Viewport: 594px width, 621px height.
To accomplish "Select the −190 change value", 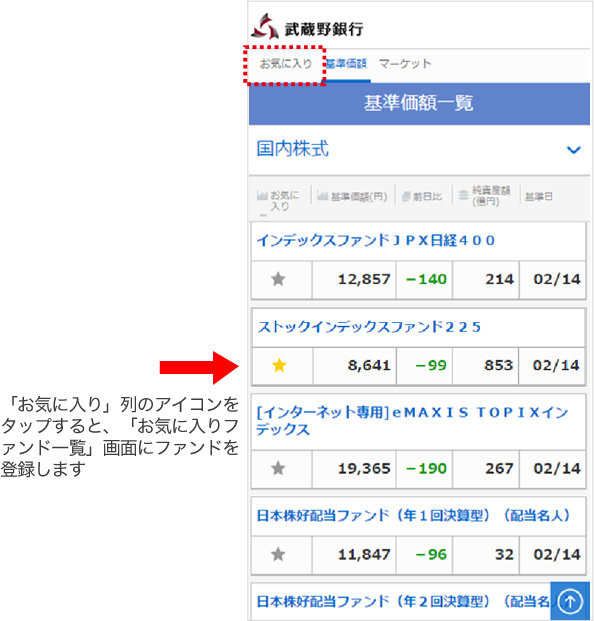I will (x=424, y=469).
